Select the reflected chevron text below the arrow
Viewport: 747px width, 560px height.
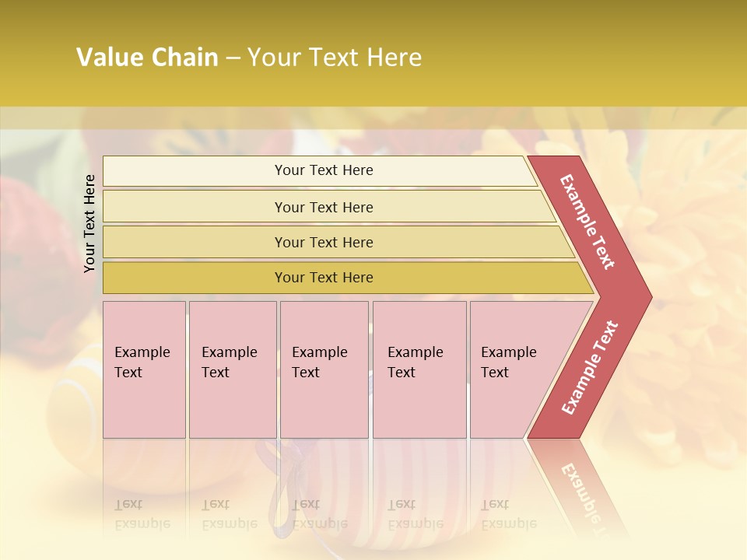[x=582, y=493]
